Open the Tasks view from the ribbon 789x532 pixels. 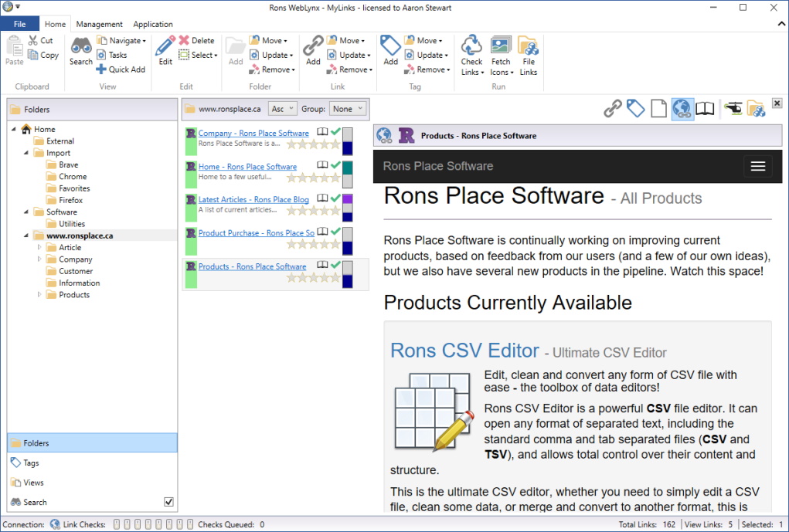coord(112,55)
